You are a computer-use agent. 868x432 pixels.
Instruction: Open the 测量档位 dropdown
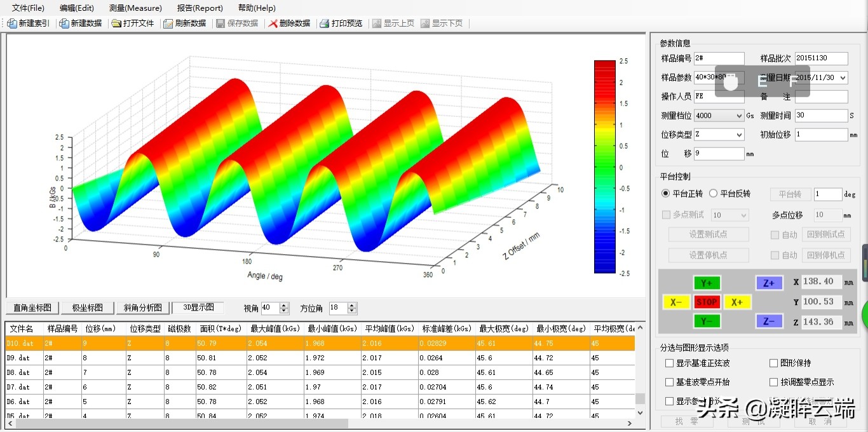(x=740, y=115)
